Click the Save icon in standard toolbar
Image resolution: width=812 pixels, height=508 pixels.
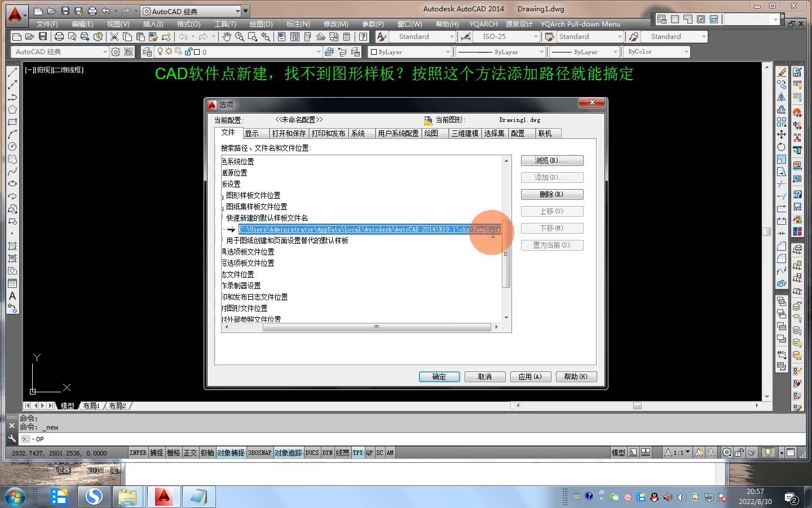pyautogui.click(x=42, y=37)
